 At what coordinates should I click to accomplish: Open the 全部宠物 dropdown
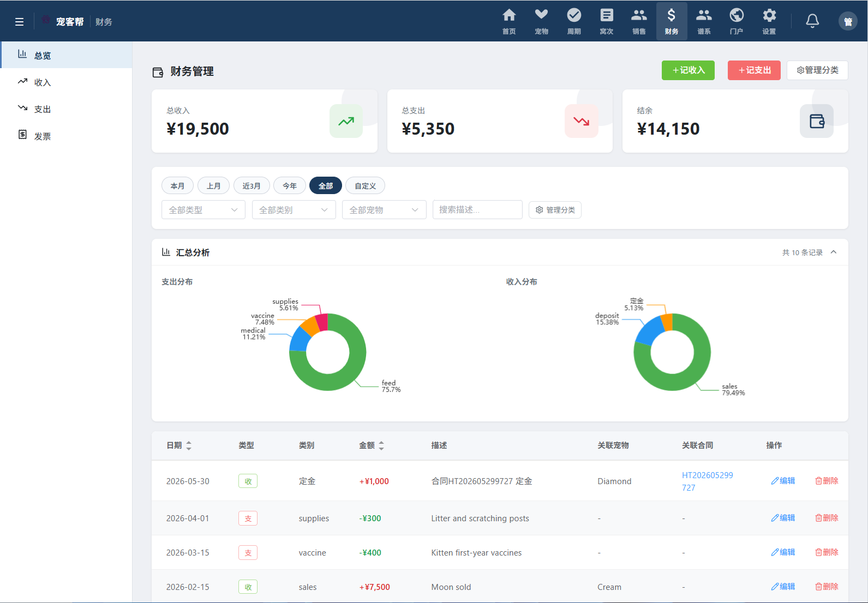tap(384, 210)
